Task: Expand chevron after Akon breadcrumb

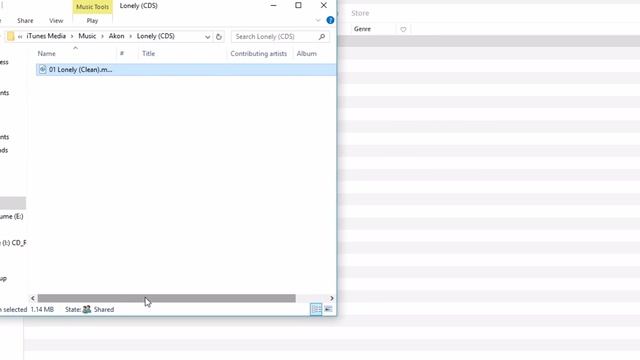Action: tap(131, 36)
